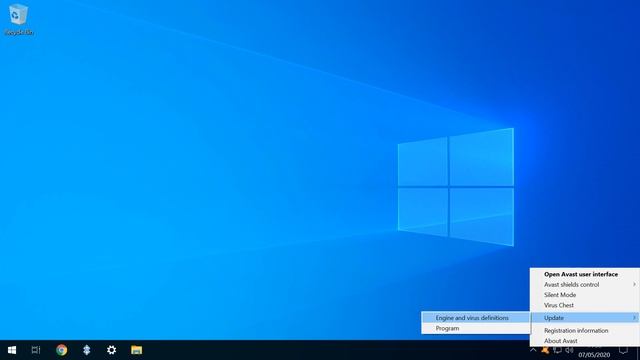The height and width of the screenshot is (360, 640).
Task: Open the Action Center notification icon
Action: 623,350
